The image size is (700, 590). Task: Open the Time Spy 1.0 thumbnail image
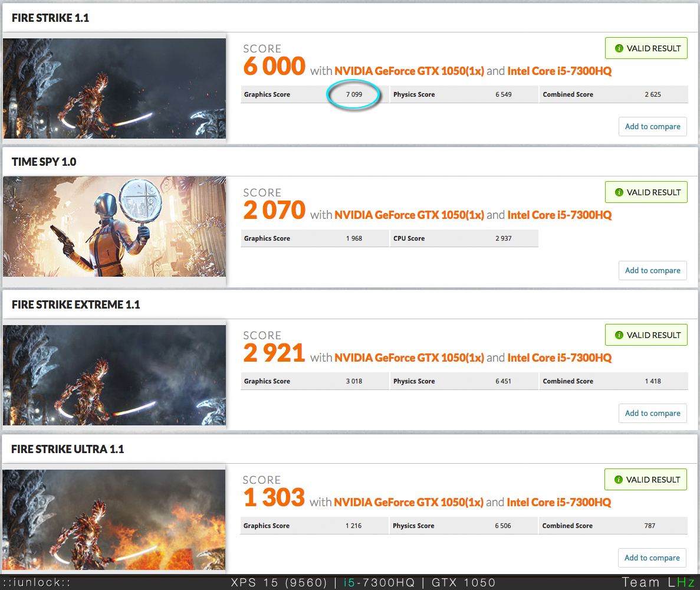point(114,227)
